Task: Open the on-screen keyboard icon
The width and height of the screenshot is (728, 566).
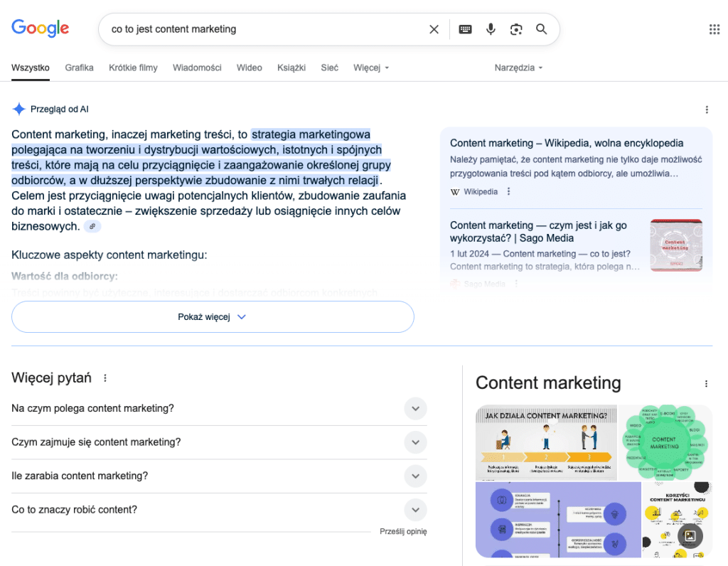Action: click(465, 29)
